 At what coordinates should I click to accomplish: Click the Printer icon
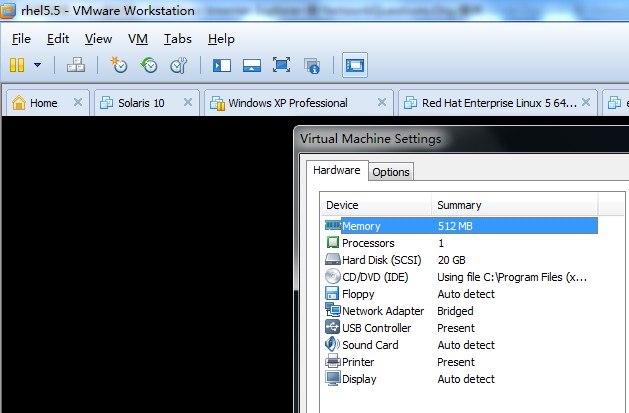333,361
